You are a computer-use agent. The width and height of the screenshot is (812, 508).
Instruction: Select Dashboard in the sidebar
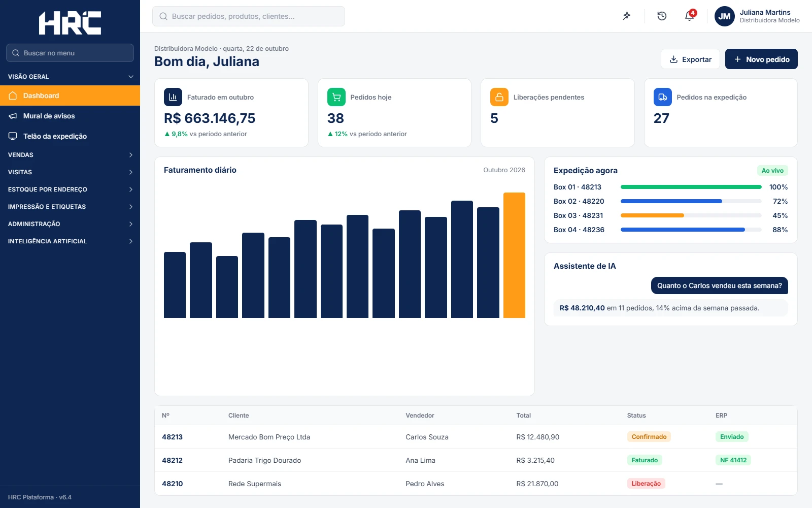(70, 96)
